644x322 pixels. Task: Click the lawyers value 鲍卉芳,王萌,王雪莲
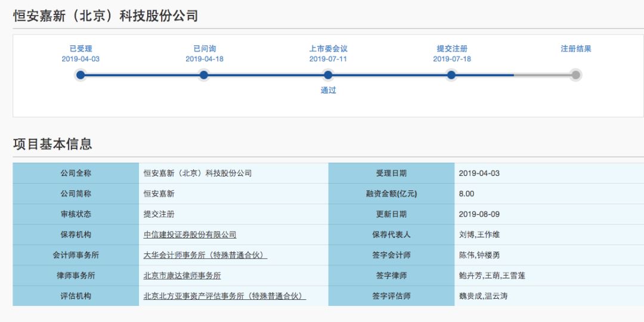(x=492, y=275)
